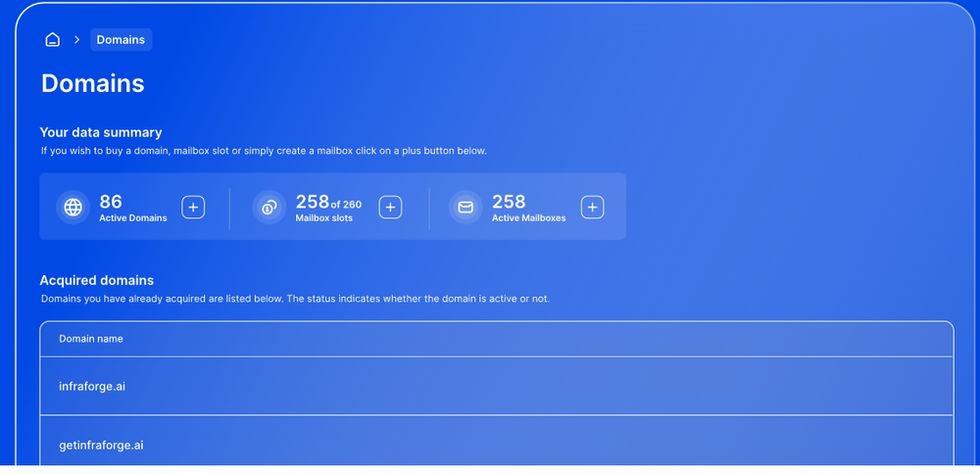Click the breadcrumb chevron separator
The width and height of the screenshot is (980, 474).
(76, 39)
